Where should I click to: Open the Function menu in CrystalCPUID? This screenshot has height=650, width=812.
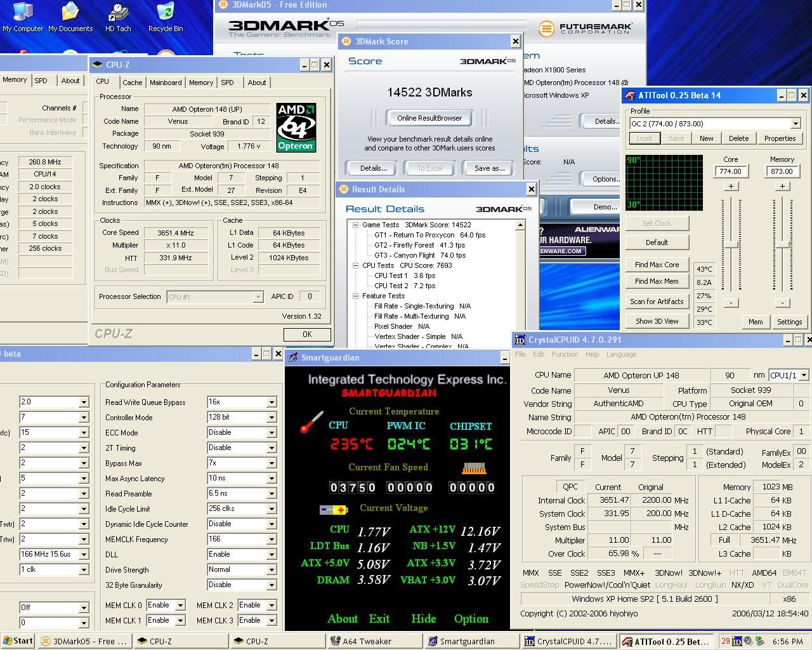click(565, 354)
